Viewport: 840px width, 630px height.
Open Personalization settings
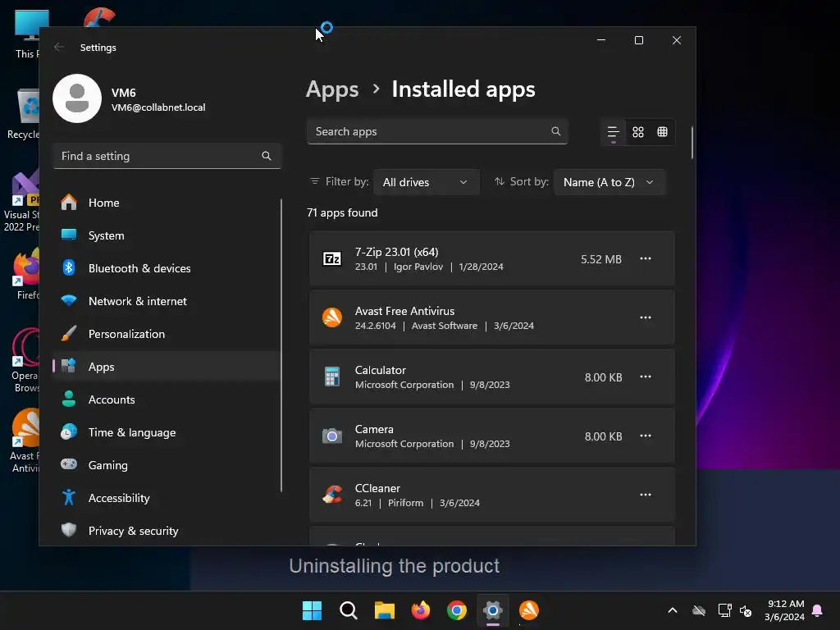point(167,334)
